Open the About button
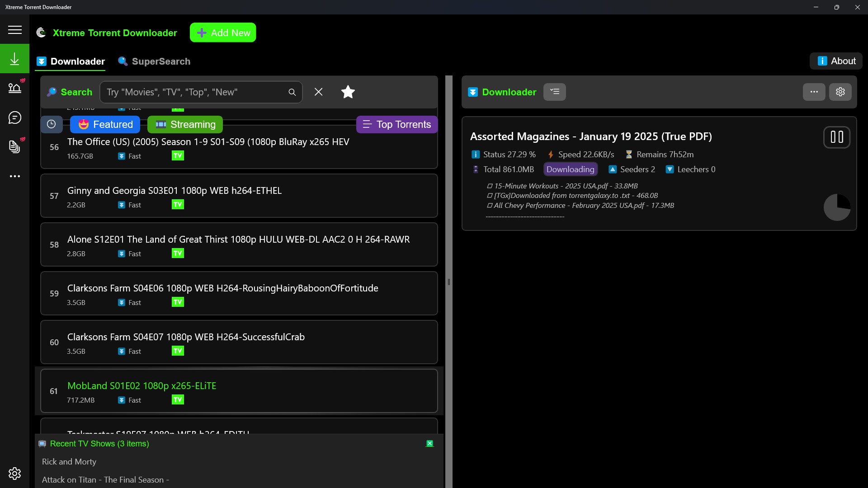This screenshot has height=488, width=868. (836, 61)
